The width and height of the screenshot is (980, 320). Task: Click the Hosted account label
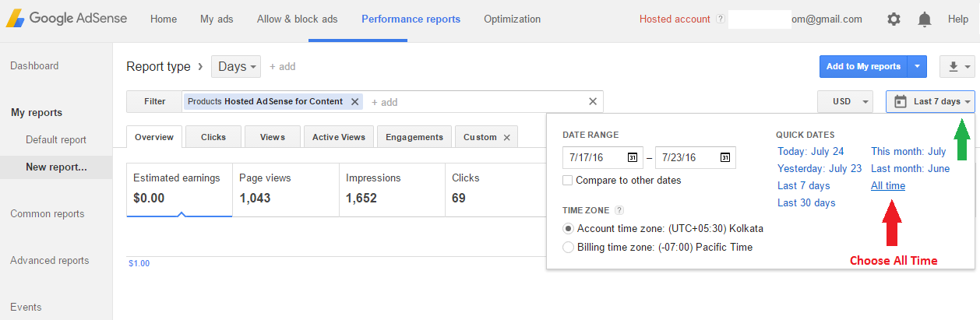click(x=675, y=19)
